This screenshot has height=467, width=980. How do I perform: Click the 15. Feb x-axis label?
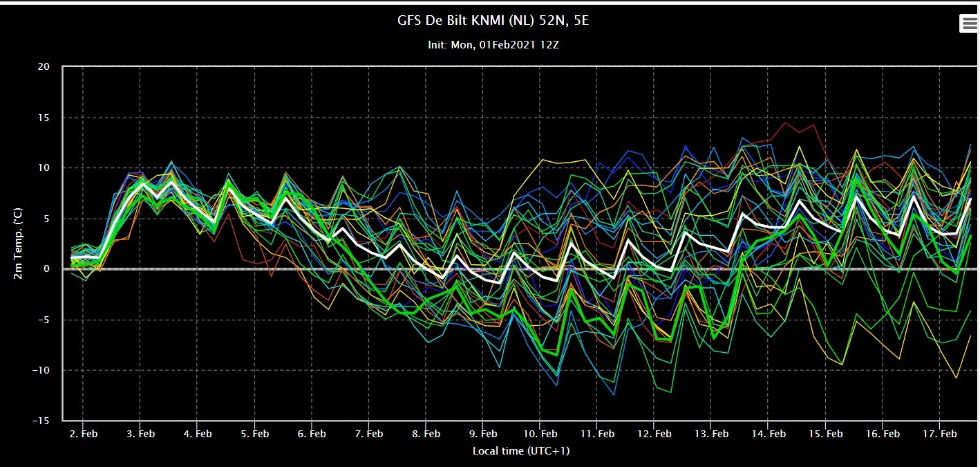(x=826, y=434)
